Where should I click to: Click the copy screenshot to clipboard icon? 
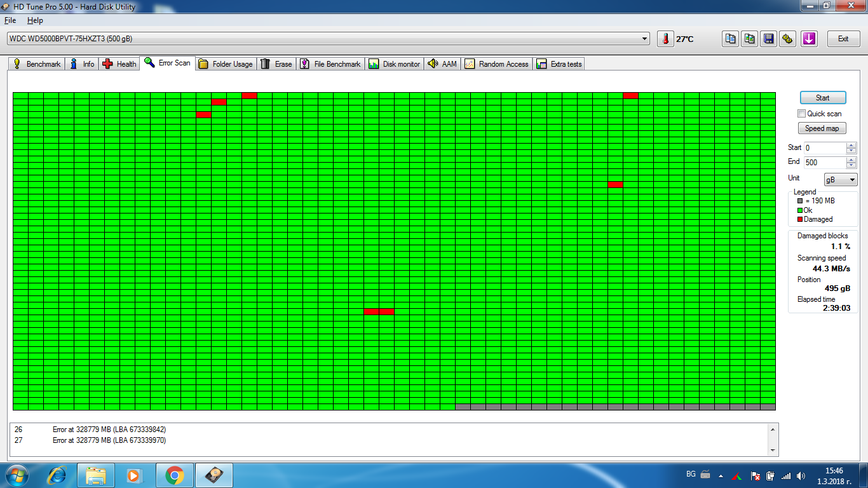pyautogui.click(x=750, y=39)
